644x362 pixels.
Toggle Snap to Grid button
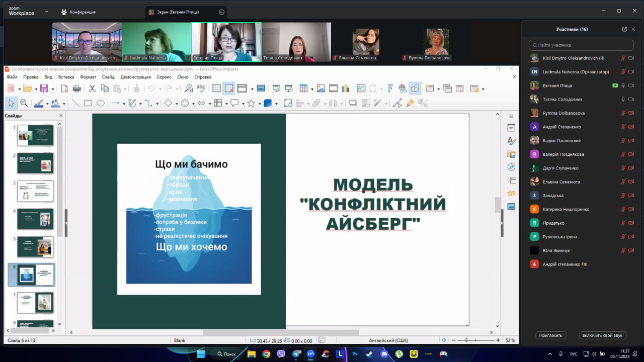[x=229, y=88]
